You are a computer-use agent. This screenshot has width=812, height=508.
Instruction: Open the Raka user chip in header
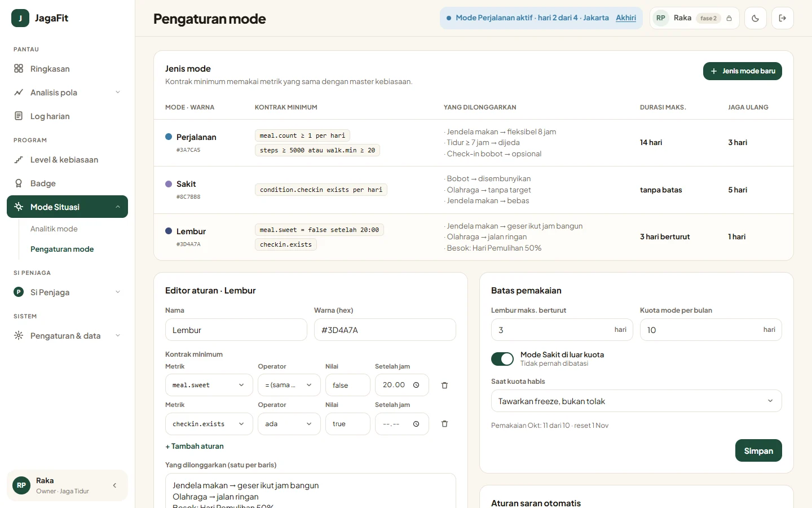[695, 18]
